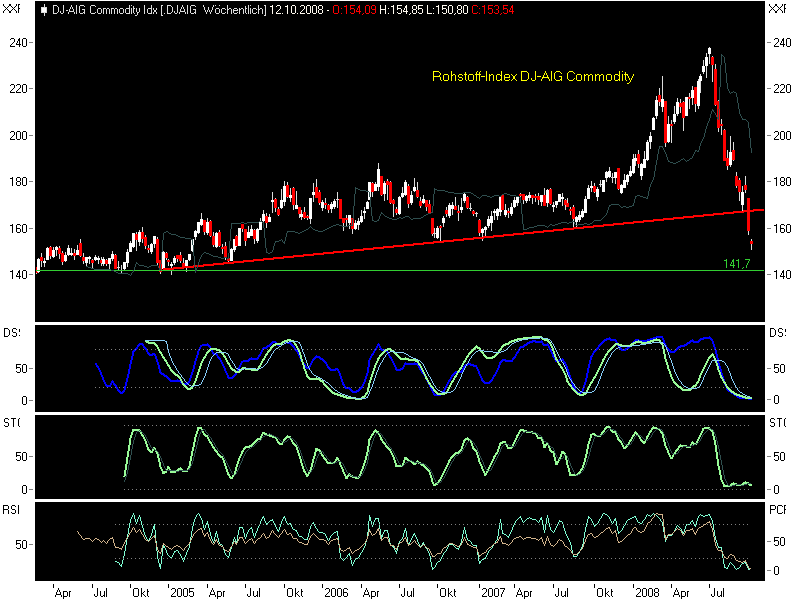Click '140' on the right price axis

(x=782, y=274)
